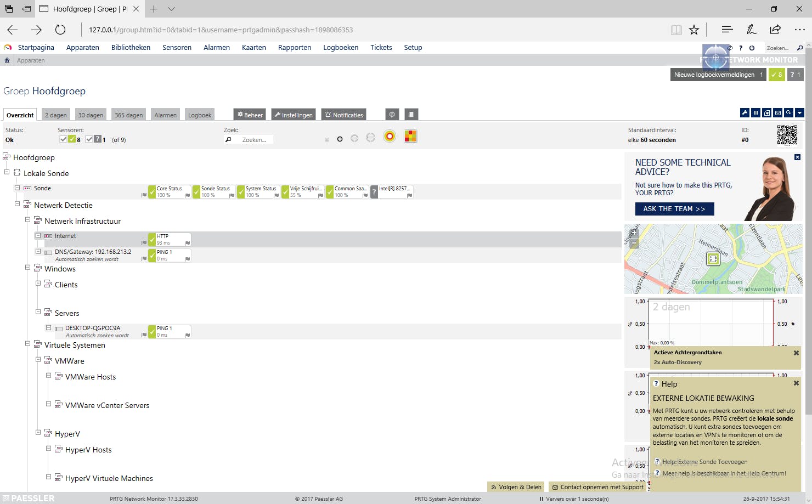This screenshot has height=504, width=812.
Task: Select the largest gray ring size option
Action: [371, 138]
